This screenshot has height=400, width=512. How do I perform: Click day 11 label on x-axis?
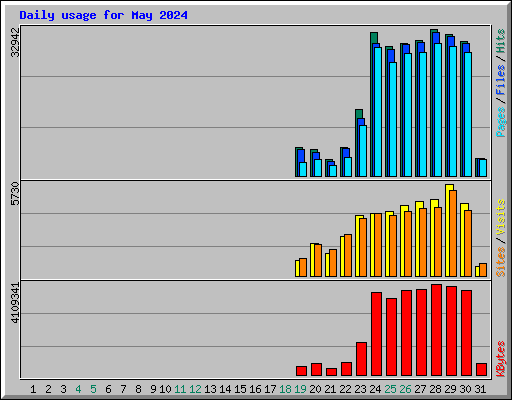click(x=180, y=389)
